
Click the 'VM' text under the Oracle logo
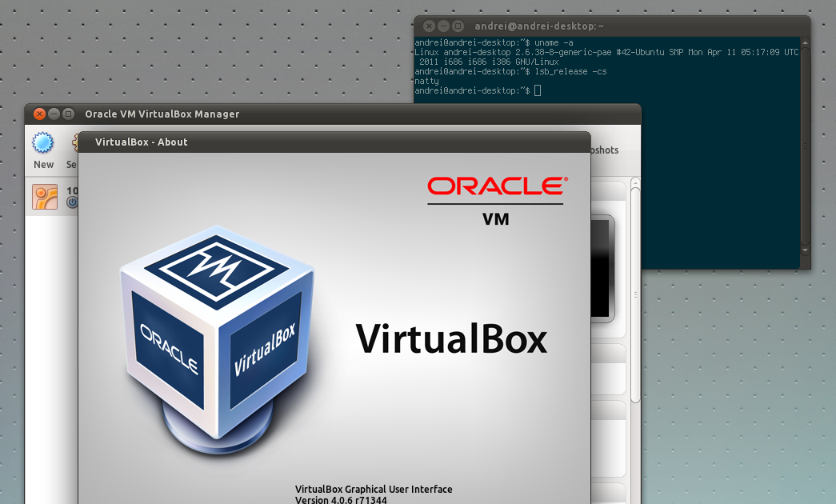coord(496,219)
